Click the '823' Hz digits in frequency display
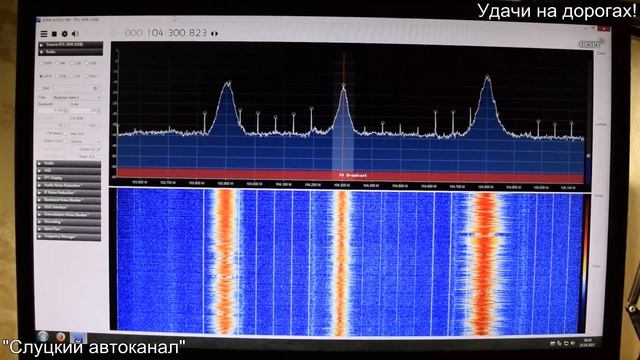The image size is (640, 360). coord(198,33)
